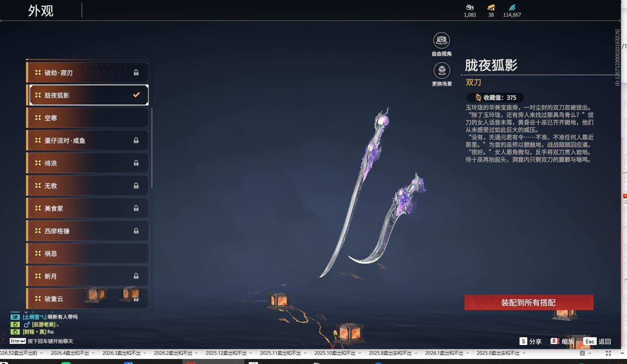Screen dimensions: 627x364
Task: Click the Enter key chat icon
Action: point(18,341)
